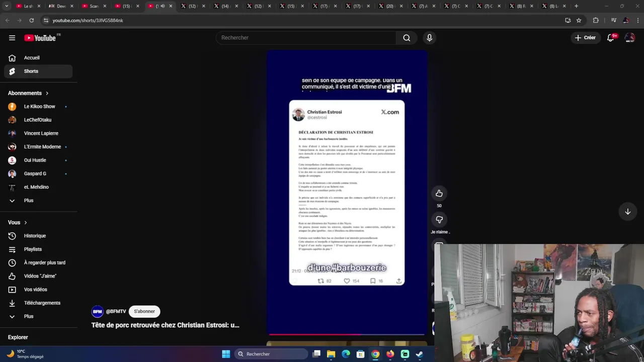
Task: Subscribe to BFMTV with S'abonner
Action: point(144,312)
